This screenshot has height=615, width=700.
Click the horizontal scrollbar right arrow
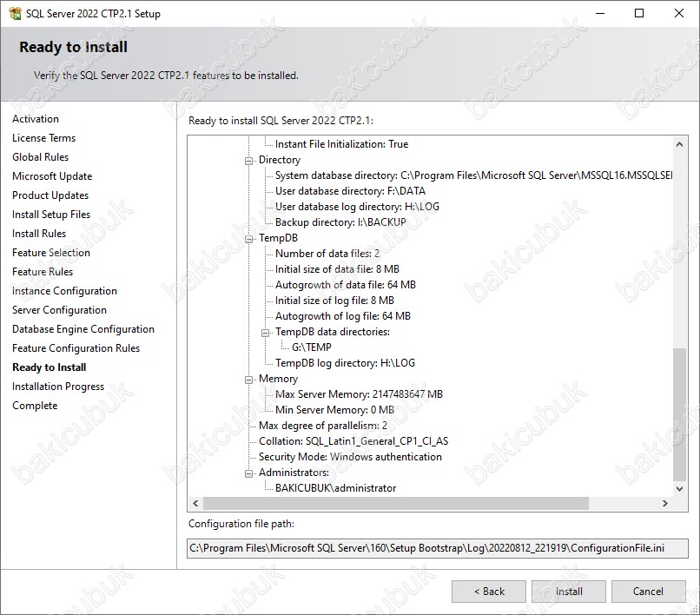tap(664, 503)
